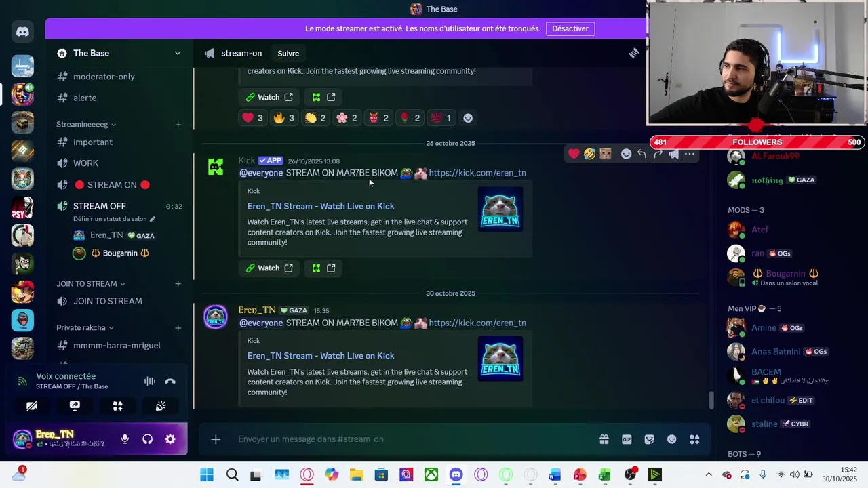Open kick.com/eren_tn link in Eren_TN message
Image resolution: width=868 pixels, height=488 pixels.
477,323
